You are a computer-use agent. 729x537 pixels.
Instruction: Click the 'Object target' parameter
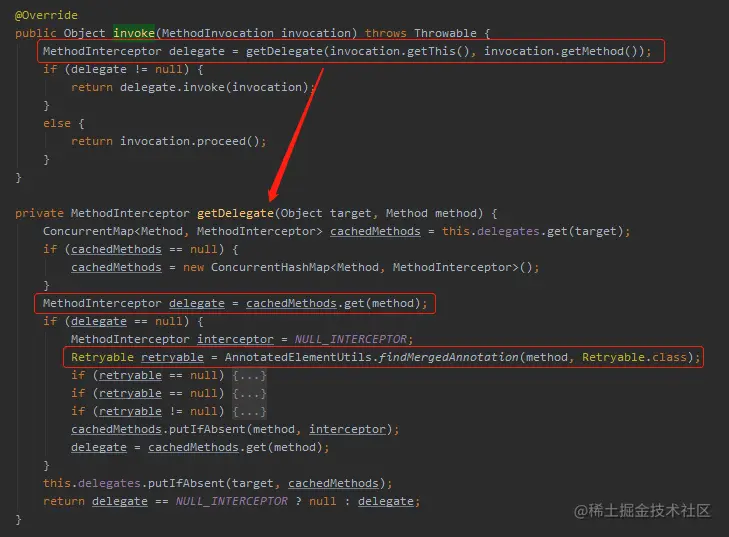(326, 213)
